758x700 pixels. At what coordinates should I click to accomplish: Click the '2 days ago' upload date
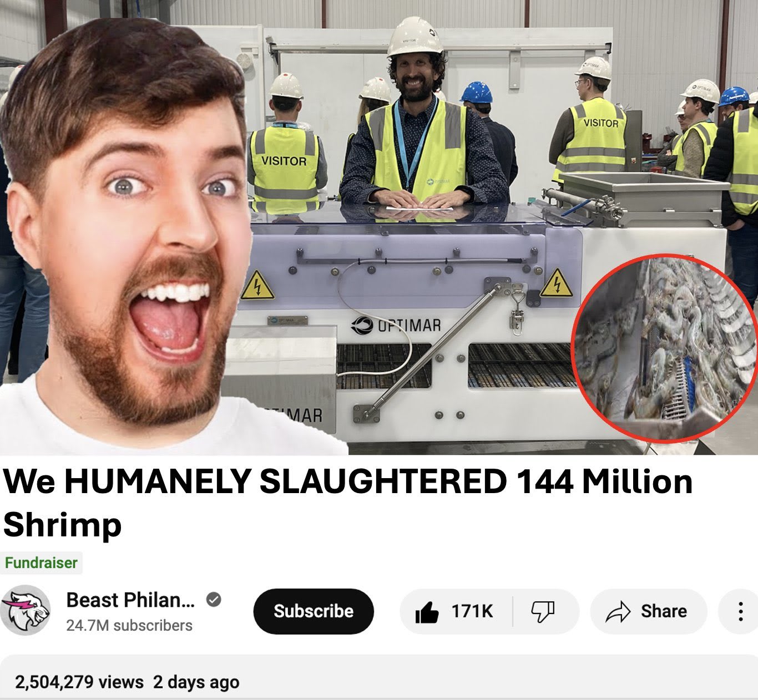point(196,682)
